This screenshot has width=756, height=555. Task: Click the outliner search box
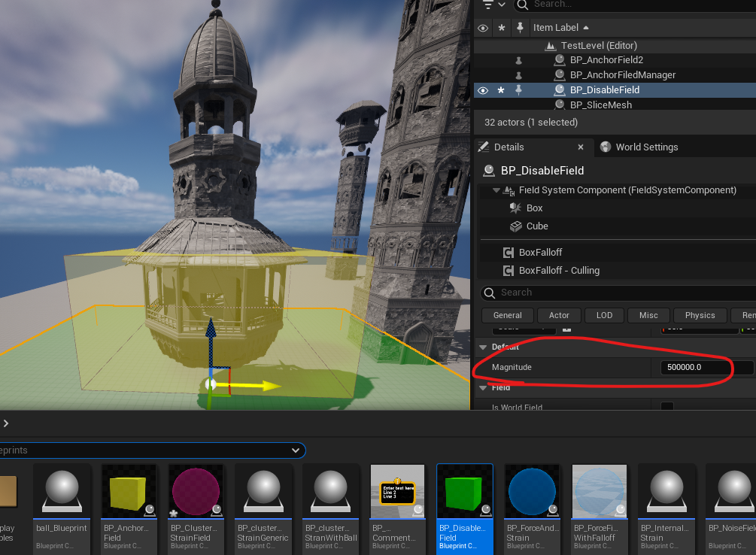[x=636, y=5]
